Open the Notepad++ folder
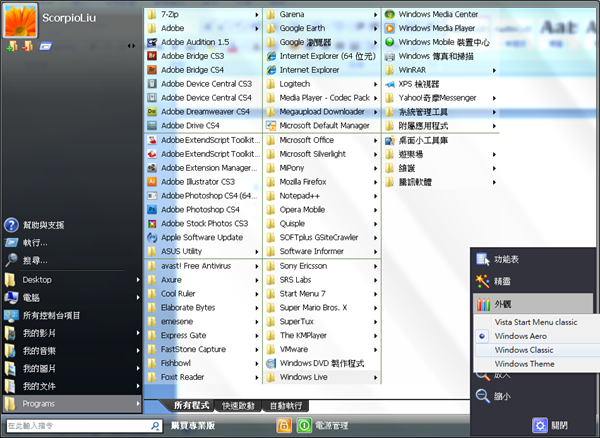 tap(322, 196)
